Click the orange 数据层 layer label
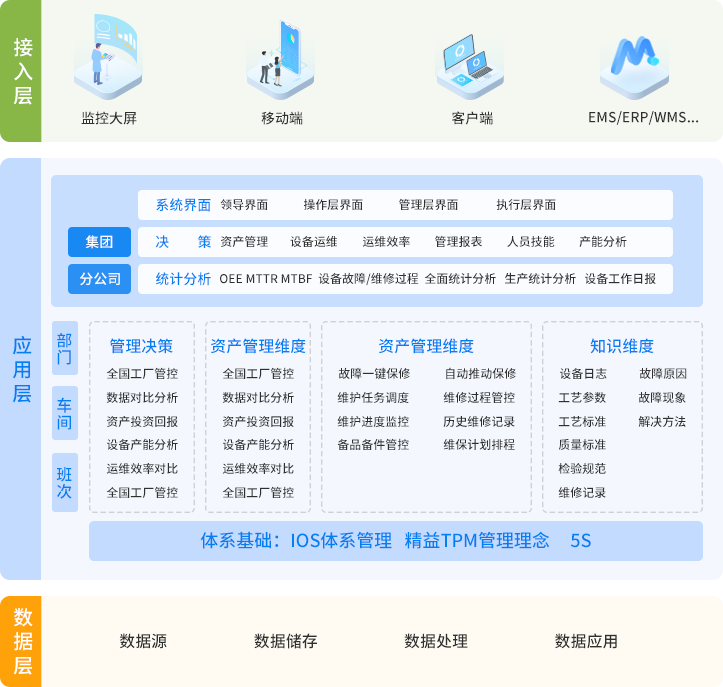Viewport: 723px width, 687px height. tap(21, 641)
